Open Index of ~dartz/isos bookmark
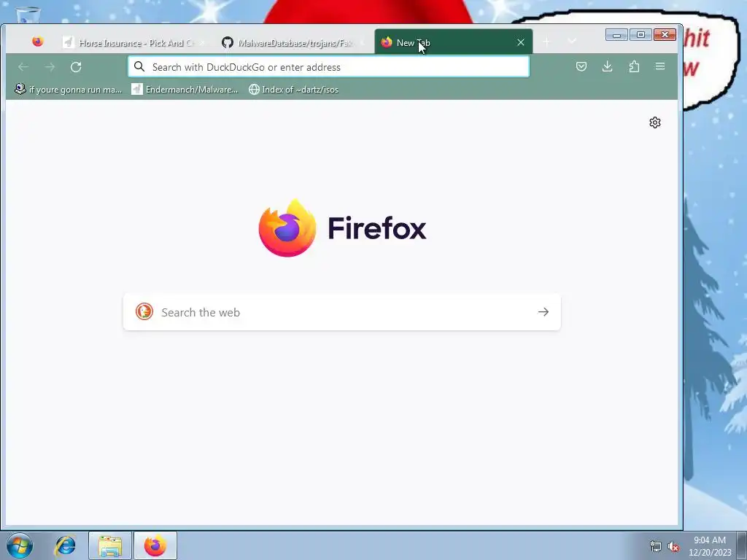This screenshot has width=747, height=560. 293,90
